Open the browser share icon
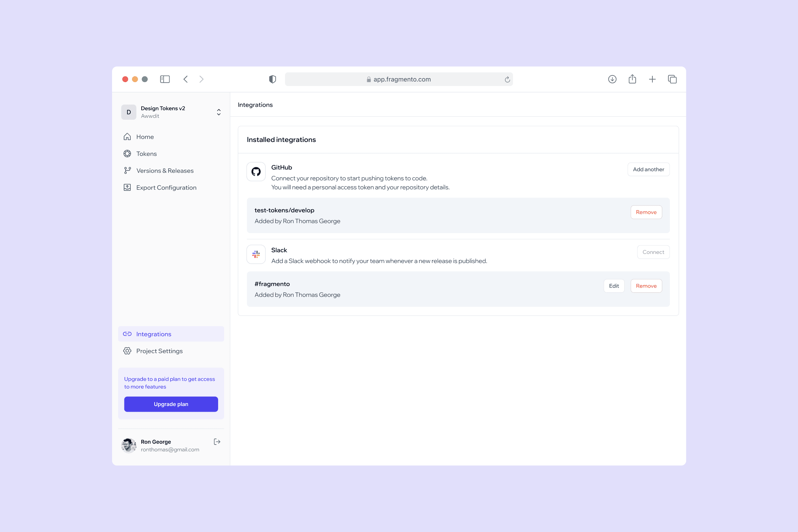The height and width of the screenshot is (532, 798). 632,79
